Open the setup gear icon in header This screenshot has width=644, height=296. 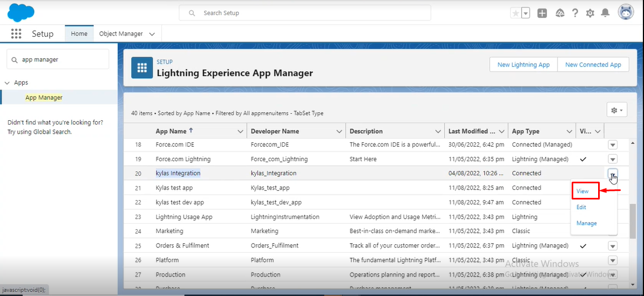coord(590,13)
